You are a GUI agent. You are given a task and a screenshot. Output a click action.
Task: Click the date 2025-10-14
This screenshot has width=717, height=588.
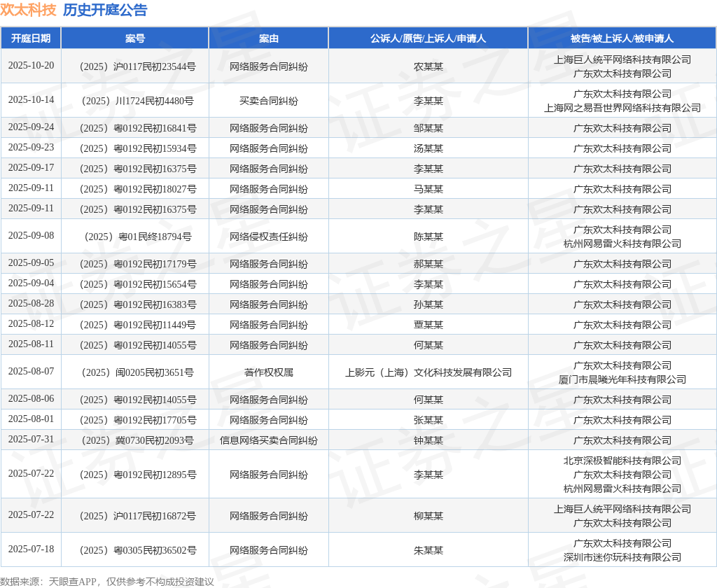coord(31,99)
